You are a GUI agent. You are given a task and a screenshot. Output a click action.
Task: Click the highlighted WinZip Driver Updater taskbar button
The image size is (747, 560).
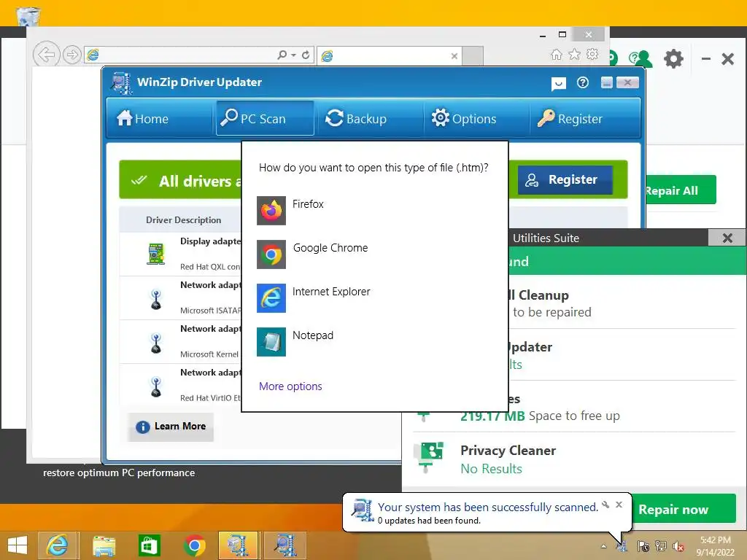tap(239, 545)
